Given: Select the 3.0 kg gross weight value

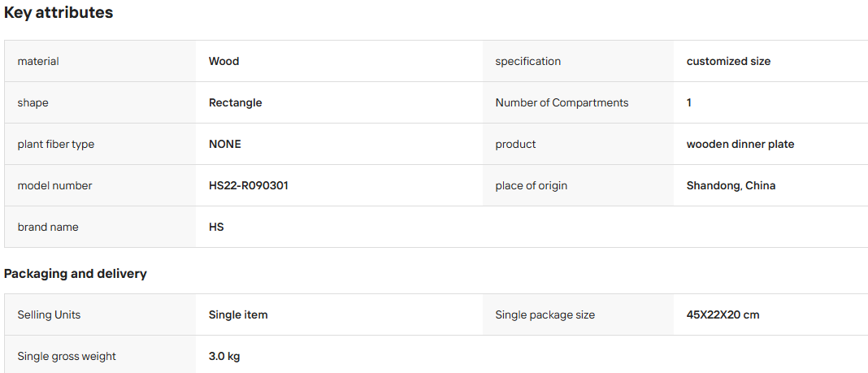Looking at the screenshot, I should pyautogui.click(x=224, y=357).
